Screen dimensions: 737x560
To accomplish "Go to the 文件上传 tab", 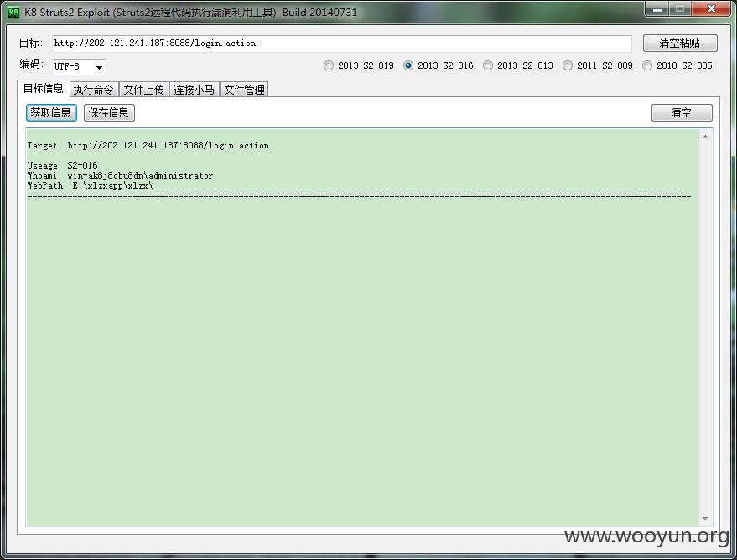I will [x=144, y=90].
